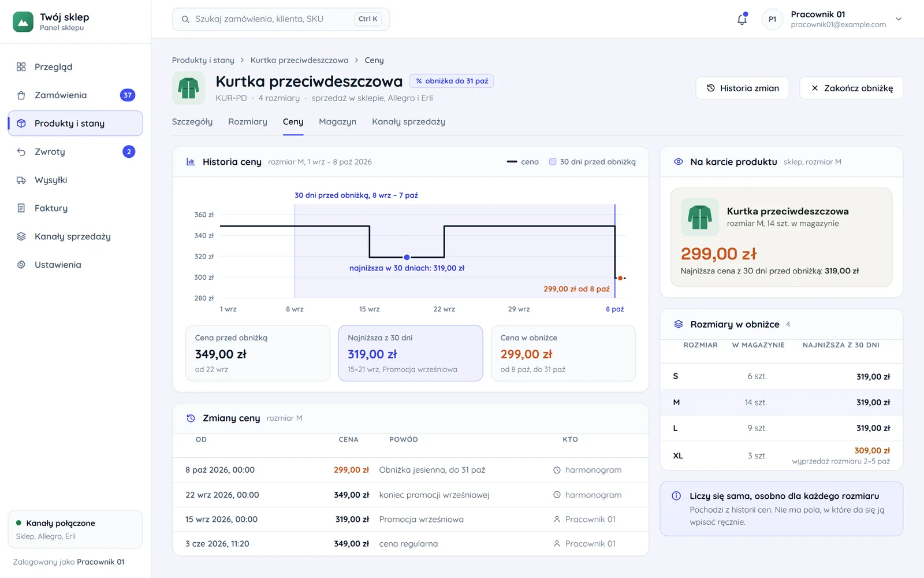
Task: Click the Twój sklep logo icon
Action: (23, 22)
